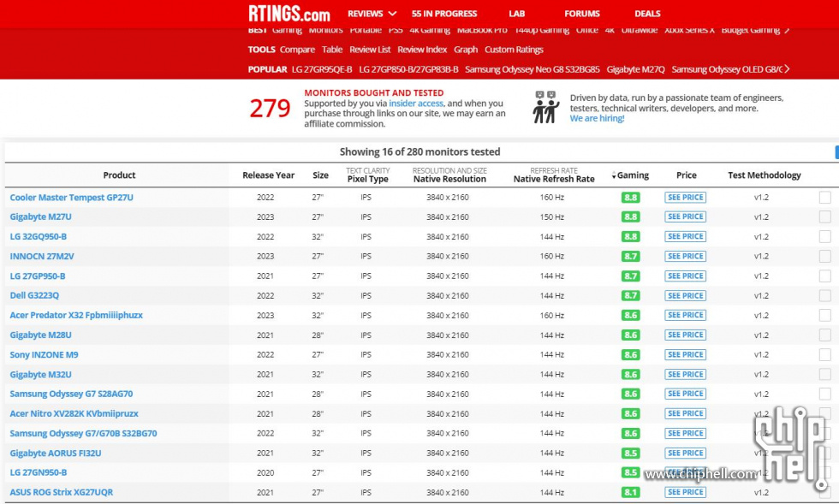839x504 pixels.
Task: Go to the Forums page
Action: [581, 14]
